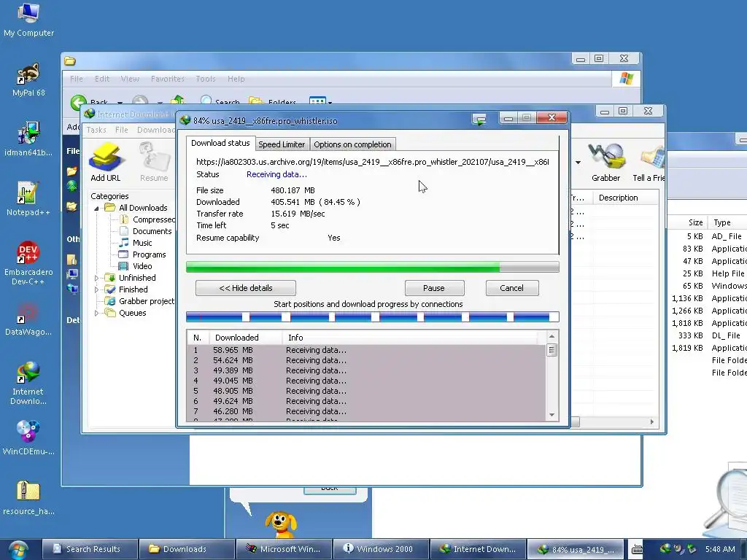Click Description column header in IDM list
The image size is (747, 560).
(626, 198)
